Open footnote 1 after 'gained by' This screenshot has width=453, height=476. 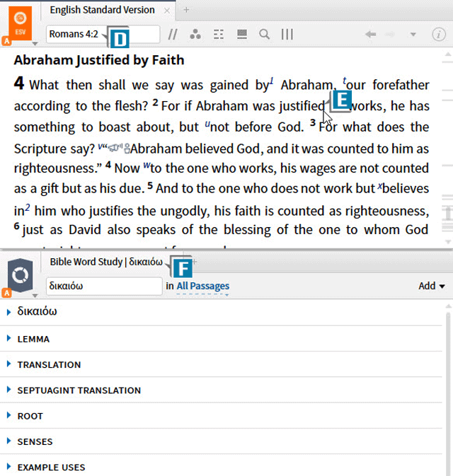(x=272, y=81)
